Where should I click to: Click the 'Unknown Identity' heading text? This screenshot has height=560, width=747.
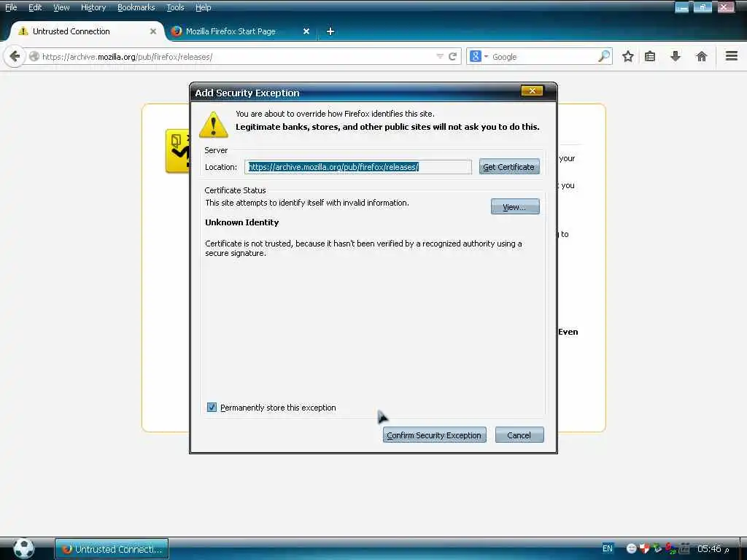point(242,222)
